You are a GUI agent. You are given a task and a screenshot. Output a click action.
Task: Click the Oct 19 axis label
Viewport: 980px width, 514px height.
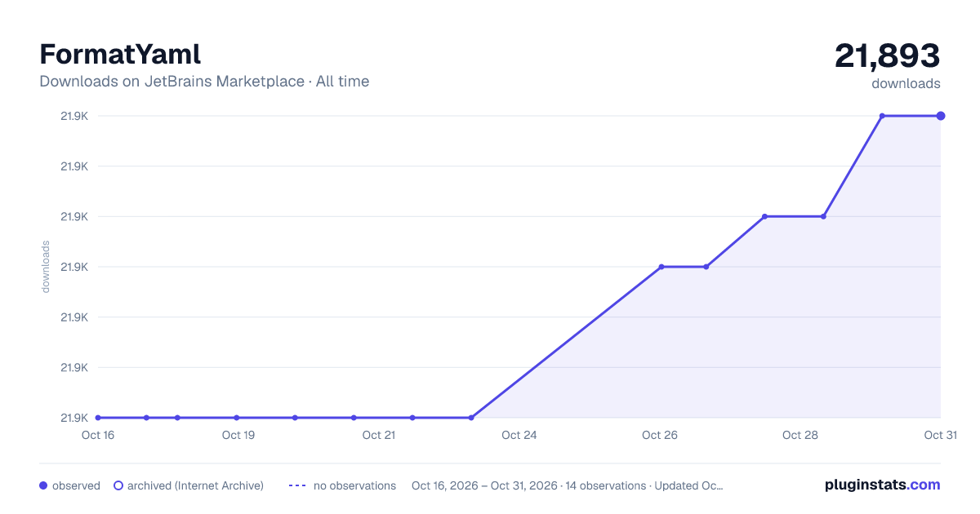tap(238, 435)
